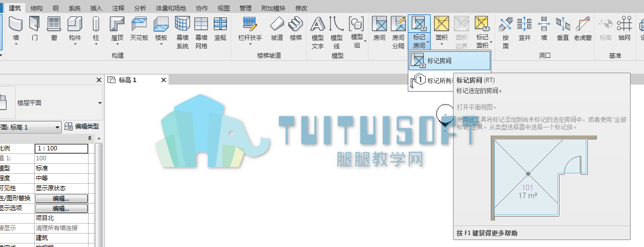Viewport: 644px width, 247px height.
Task: Select the 轴网 (Grid) tool
Action: (624, 28)
